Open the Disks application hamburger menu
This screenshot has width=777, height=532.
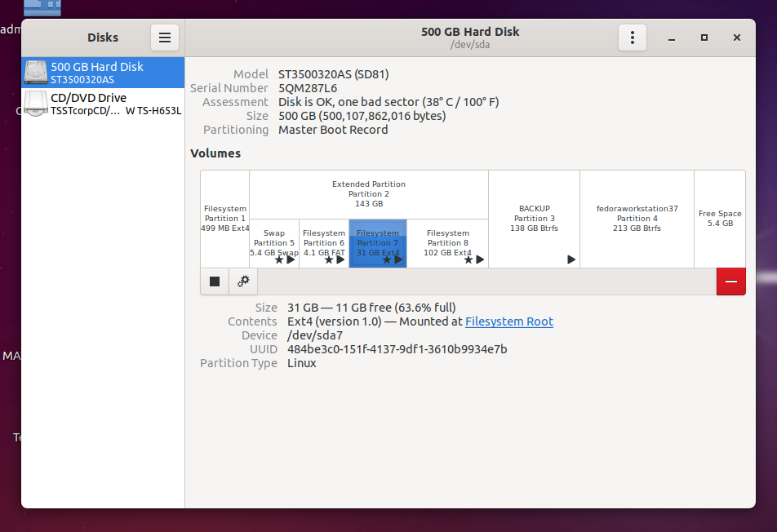point(165,38)
